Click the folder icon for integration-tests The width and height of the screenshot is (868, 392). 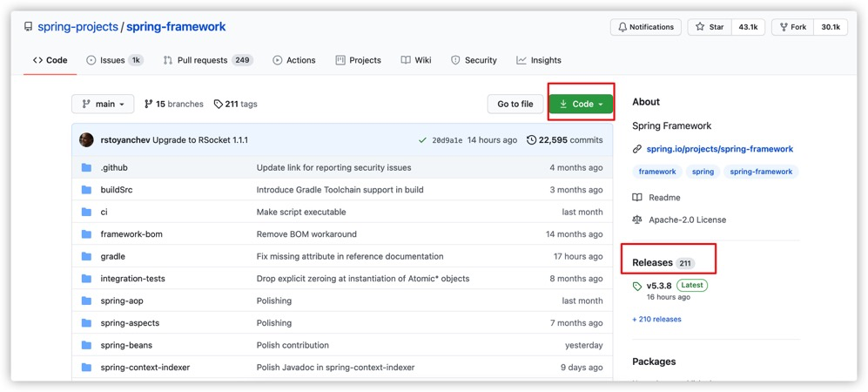[x=86, y=279]
